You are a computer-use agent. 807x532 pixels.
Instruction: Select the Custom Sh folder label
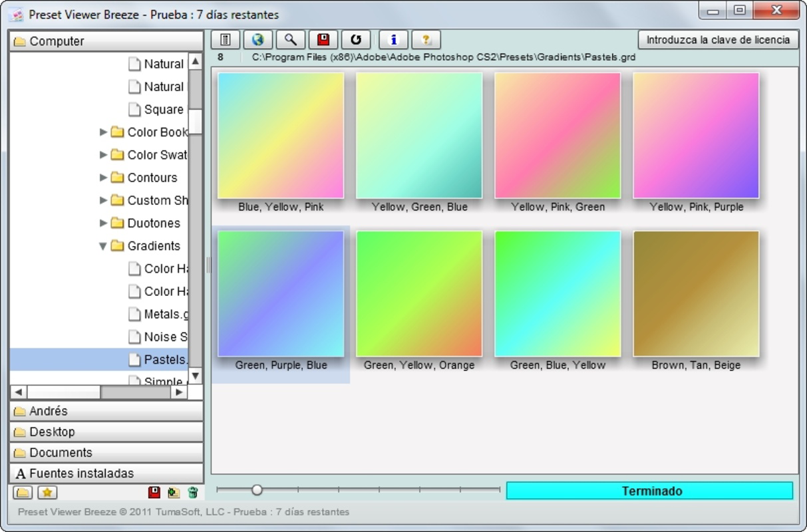[x=157, y=200]
